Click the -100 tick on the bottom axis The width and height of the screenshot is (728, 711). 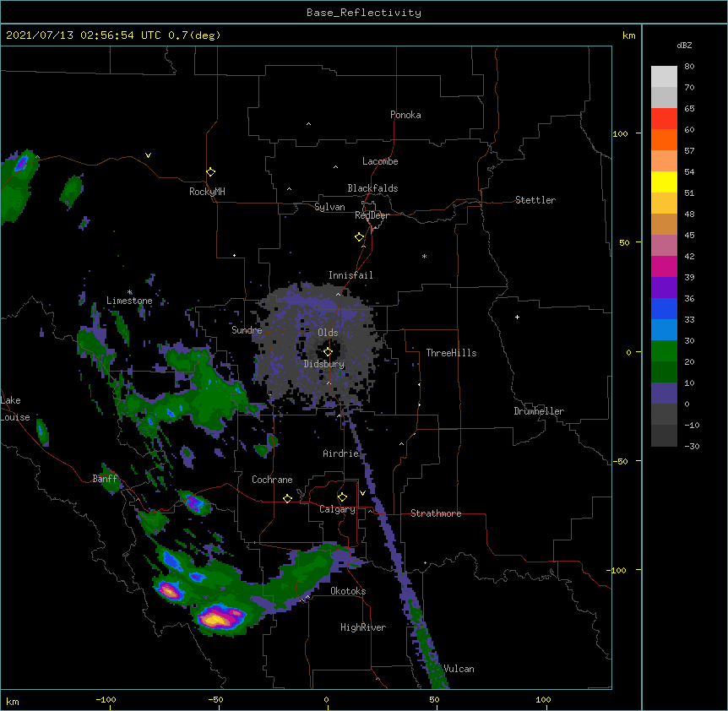[106, 699]
